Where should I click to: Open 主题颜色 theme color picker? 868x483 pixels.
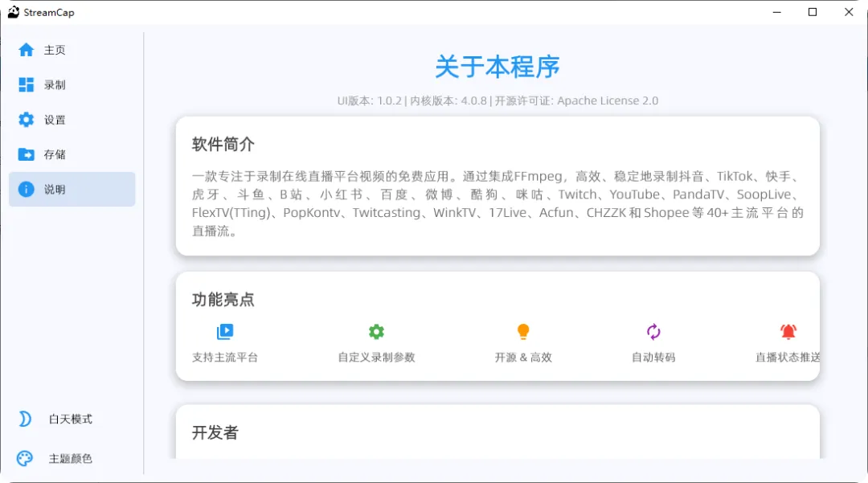tap(70, 459)
